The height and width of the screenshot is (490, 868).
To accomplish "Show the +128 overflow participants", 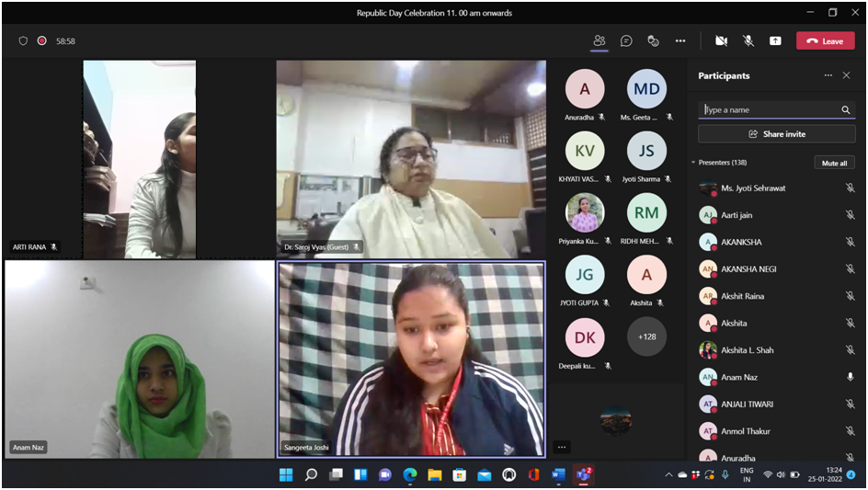I will (646, 336).
